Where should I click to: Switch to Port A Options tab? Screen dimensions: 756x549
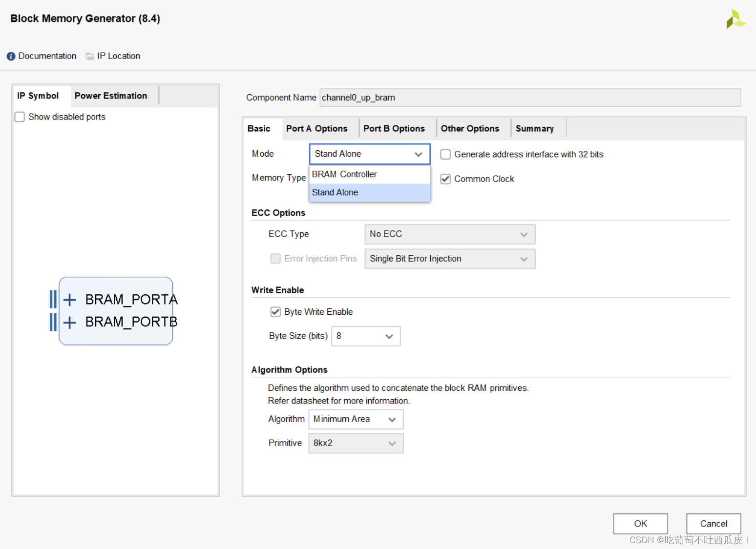pyautogui.click(x=316, y=129)
